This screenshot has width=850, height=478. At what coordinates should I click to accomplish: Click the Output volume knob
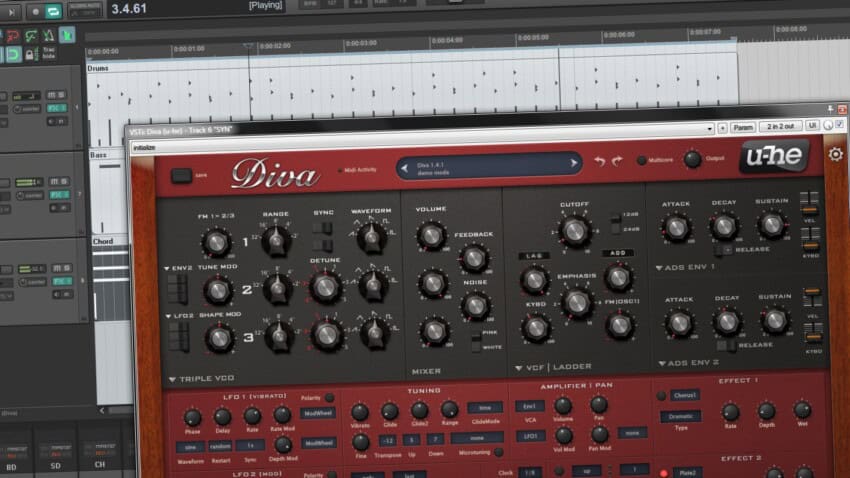pos(692,159)
